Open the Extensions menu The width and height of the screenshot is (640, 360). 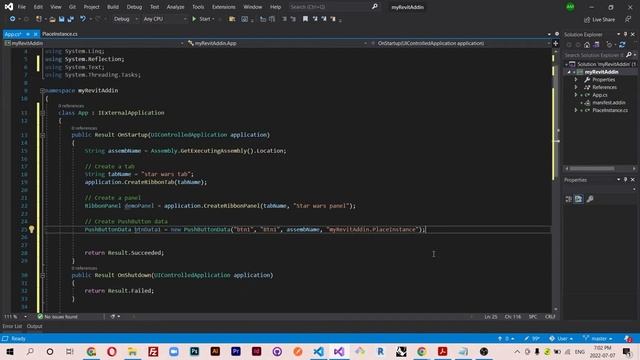click(224, 7)
